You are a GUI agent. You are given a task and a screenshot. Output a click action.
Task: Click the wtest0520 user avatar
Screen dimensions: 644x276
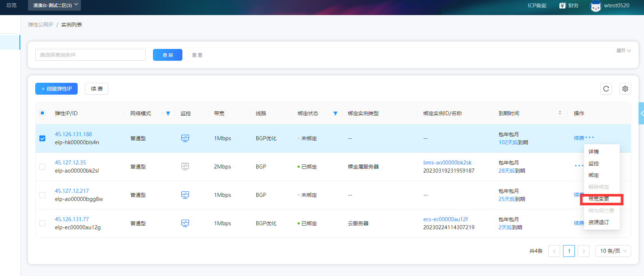tap(595, 6)
